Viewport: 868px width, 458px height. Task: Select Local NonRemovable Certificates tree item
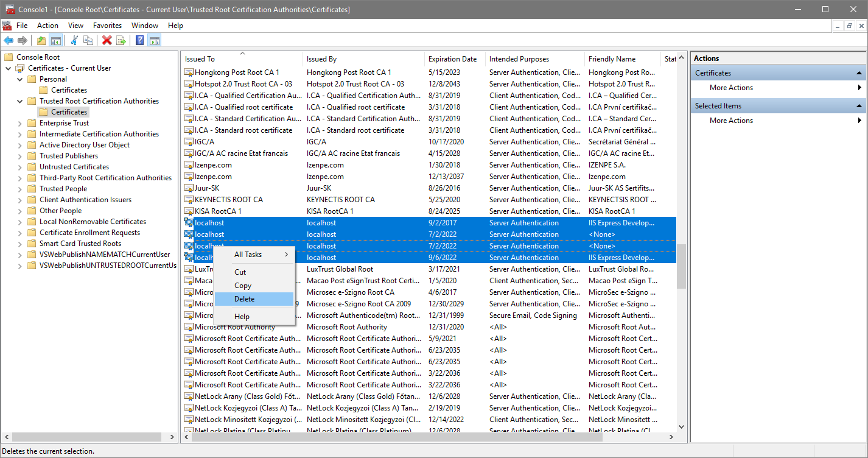[93, 222]
